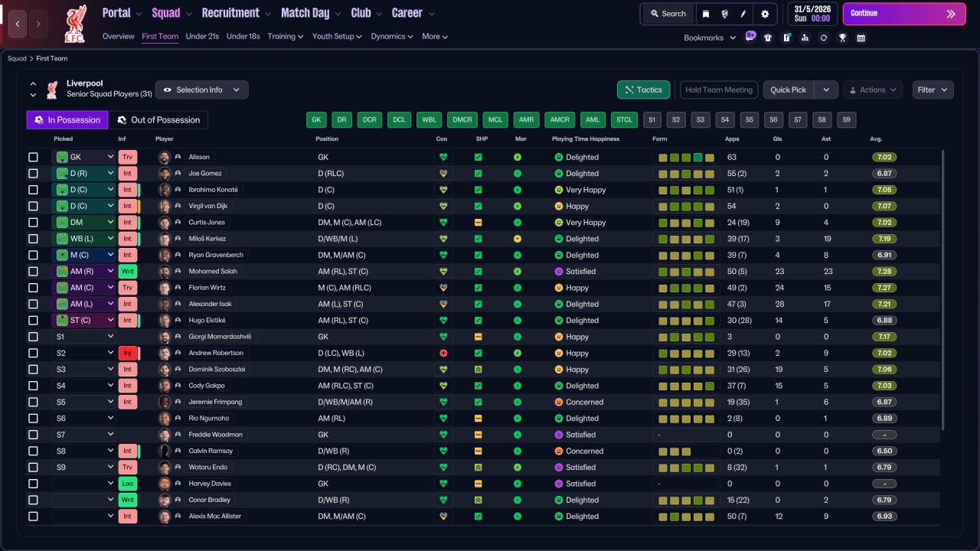The image size is (980, 551).
Task: Check the box for Alexis Mac Allister
Action: 33,517
